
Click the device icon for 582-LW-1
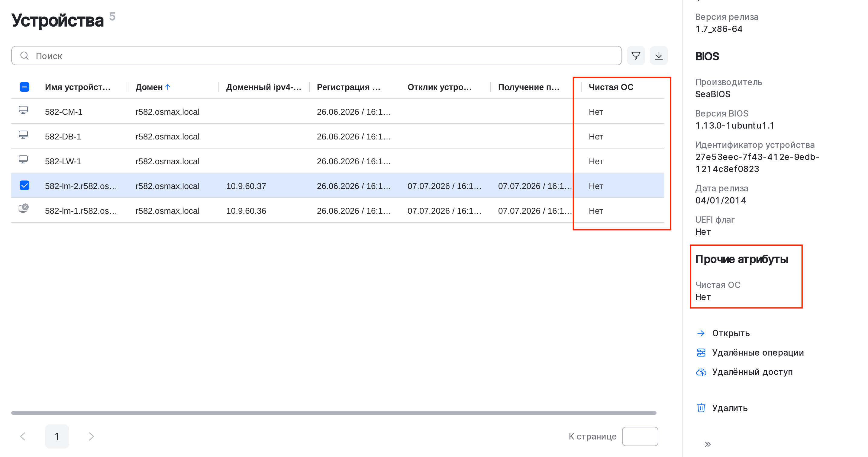23,160
